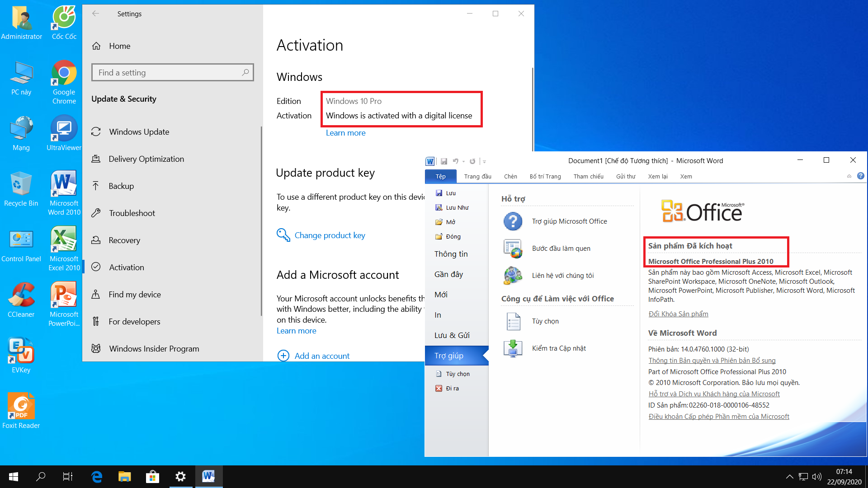Switch to the Trang đầu ribbon tab
The width and height of the screenshot is (868, 488).
(477, 176)
